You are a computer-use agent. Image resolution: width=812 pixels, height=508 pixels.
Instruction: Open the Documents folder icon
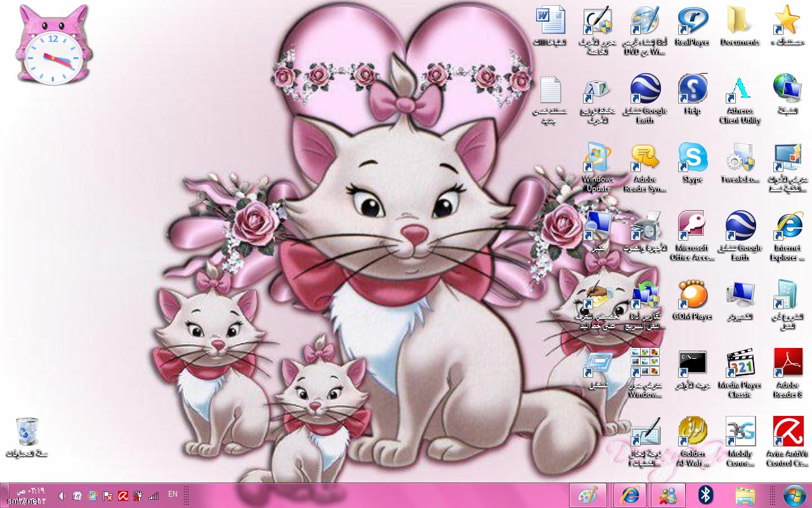click(740, 26)
